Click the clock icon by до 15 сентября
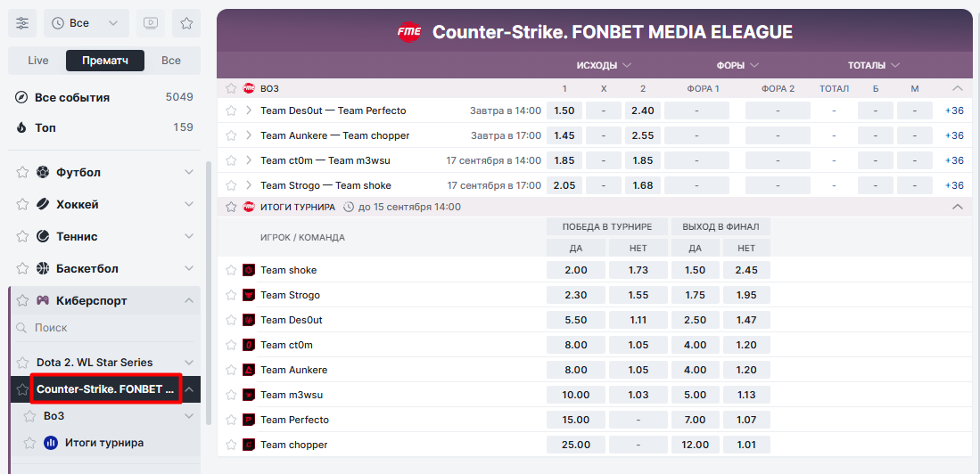The width and height of the screenshot is (980, 474). point(349,207)
